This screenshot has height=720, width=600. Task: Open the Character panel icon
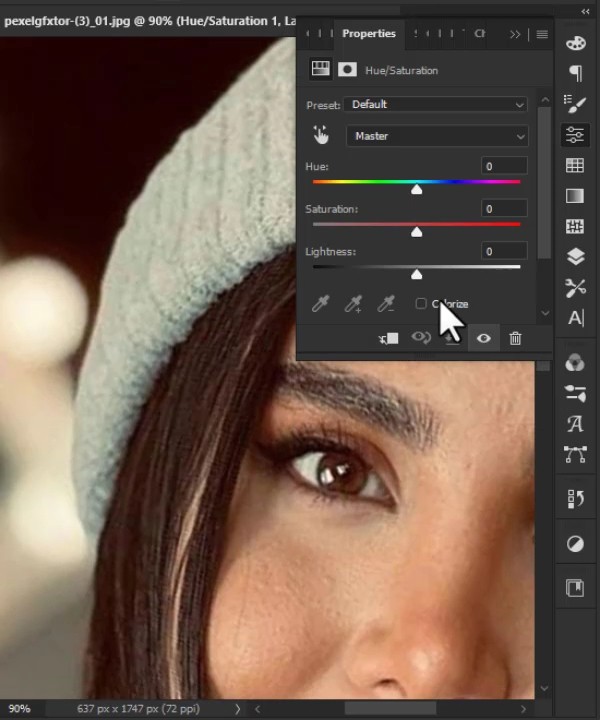coord(576,318)
